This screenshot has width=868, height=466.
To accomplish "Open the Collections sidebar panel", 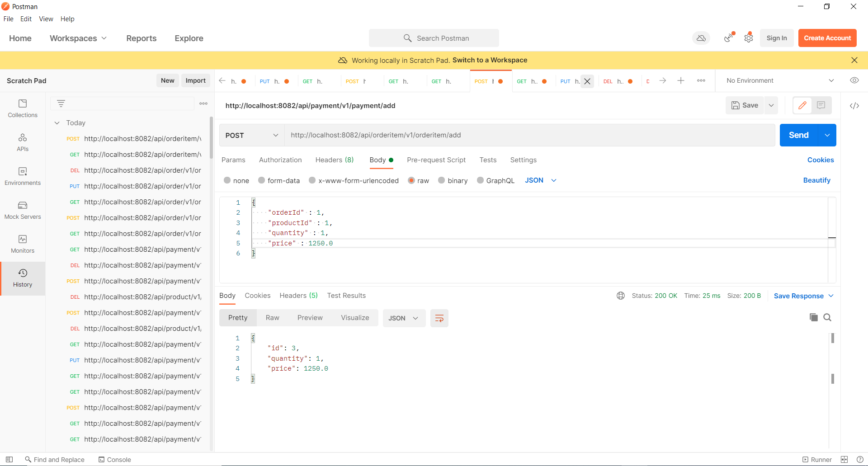I will [23, 109].
